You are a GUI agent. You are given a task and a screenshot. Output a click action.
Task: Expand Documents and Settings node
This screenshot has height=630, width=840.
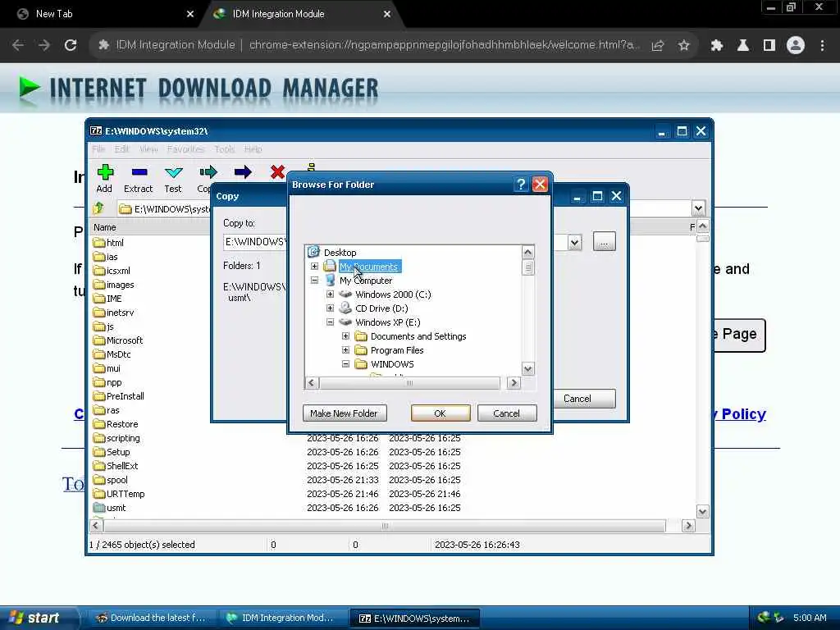(x=345, y=336)
